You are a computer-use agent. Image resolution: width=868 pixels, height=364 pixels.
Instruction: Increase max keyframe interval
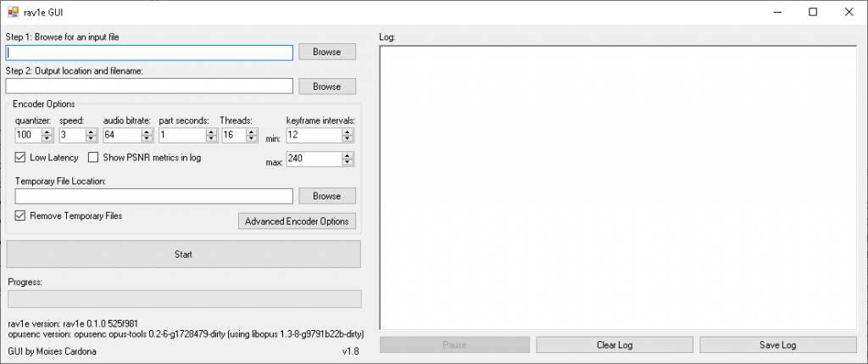point(348,155)
